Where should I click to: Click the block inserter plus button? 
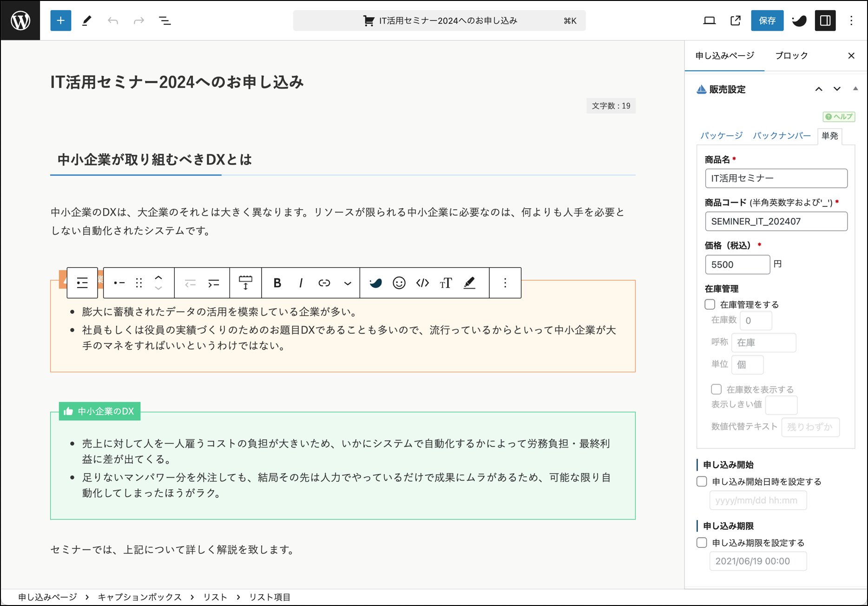coord(60,20)
